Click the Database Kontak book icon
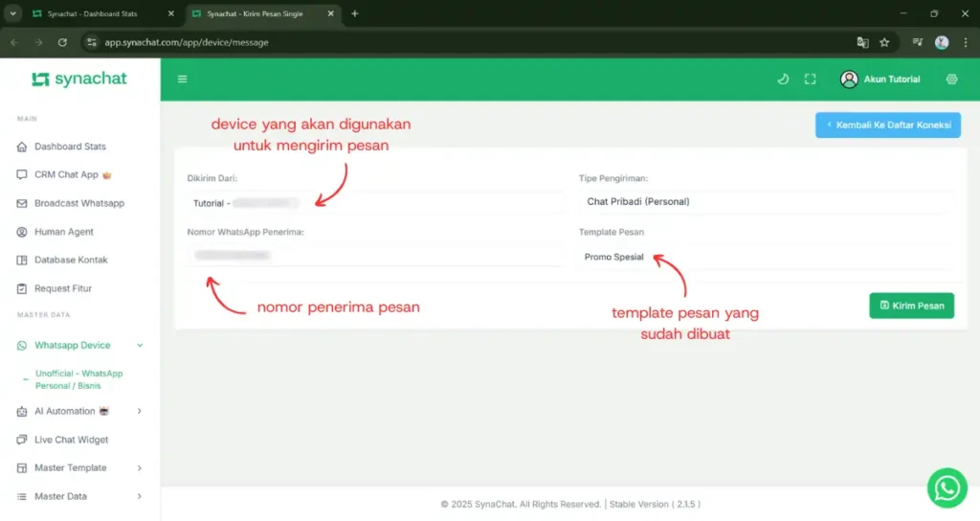The height and width of the screenshot is (521, 980). tap(22, 260)
